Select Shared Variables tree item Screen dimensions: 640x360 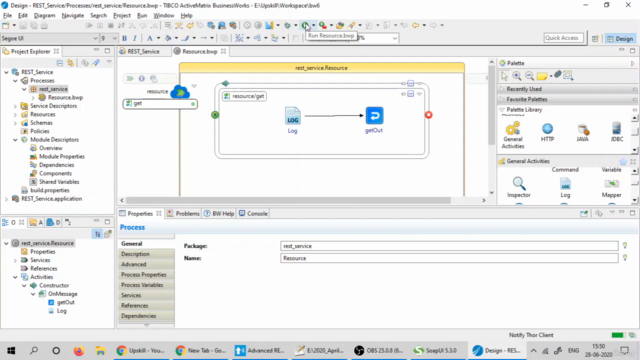pos(59,182)
